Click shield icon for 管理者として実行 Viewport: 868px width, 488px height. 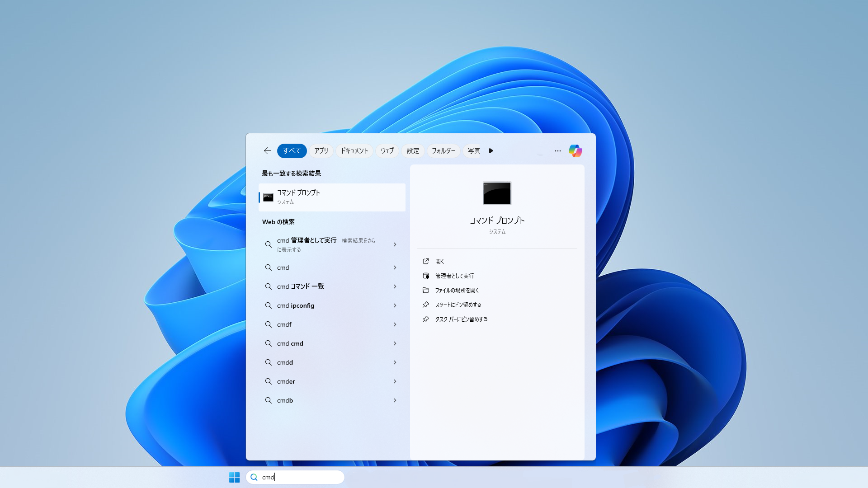click(425, 276)
